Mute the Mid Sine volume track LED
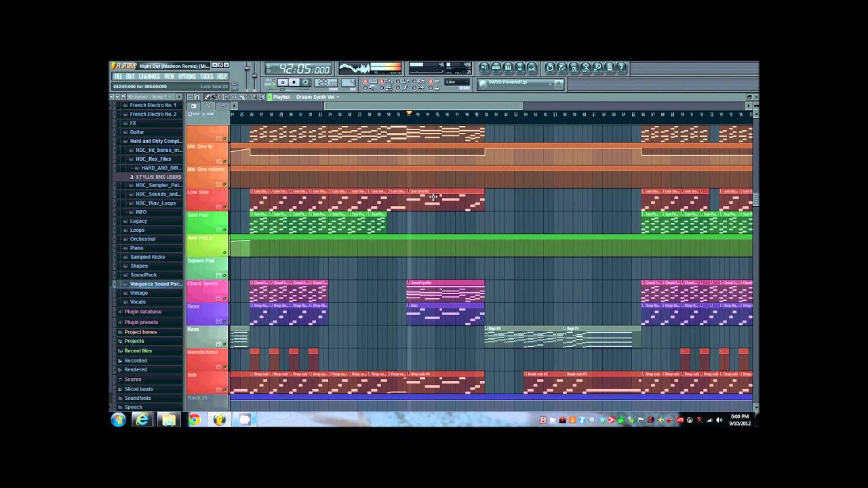This screenshot has width=868, height=488. [224, 184]
